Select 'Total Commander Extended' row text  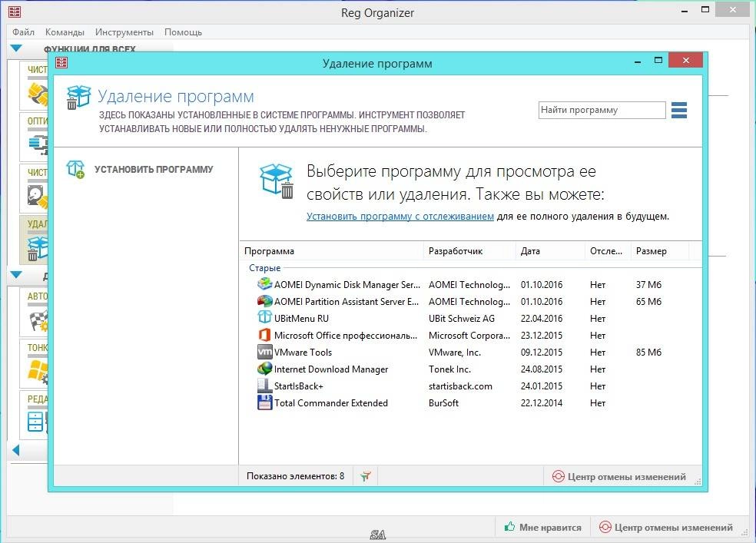[x=330, y=402]
